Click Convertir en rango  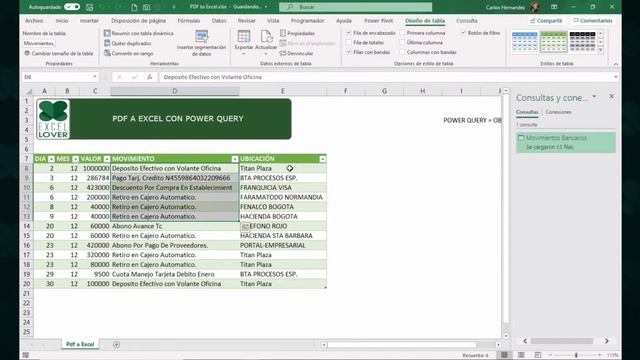[x=129, y=53]
